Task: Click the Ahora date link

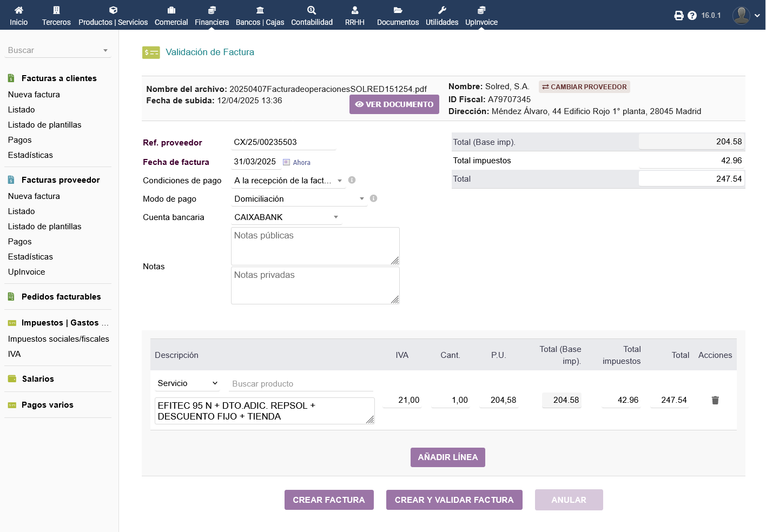Action: click(x=301, y=163)
